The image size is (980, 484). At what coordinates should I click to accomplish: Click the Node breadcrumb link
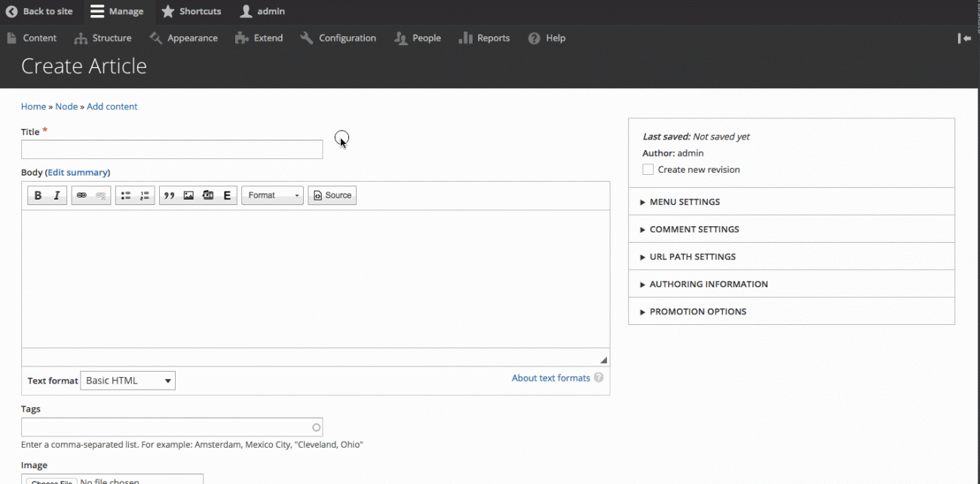click(x=66, y=106)
